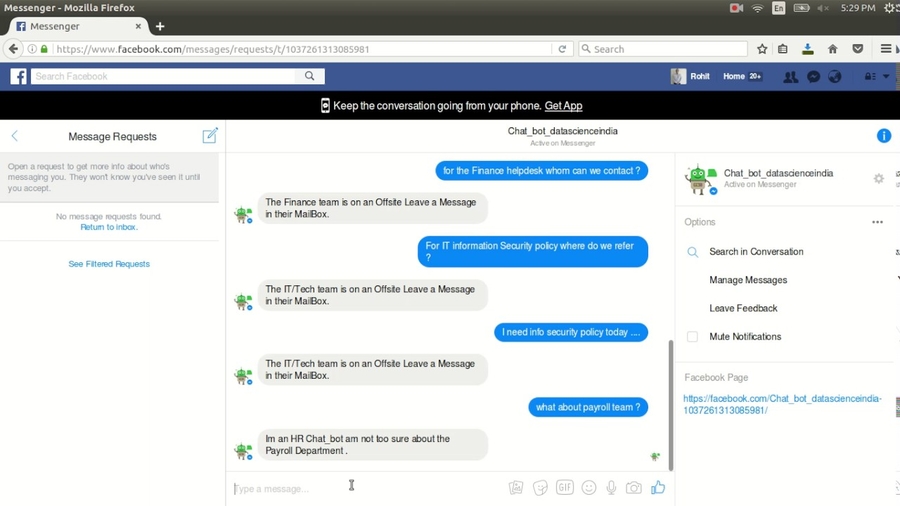Screen dimensions: 900x506
Task: Click the Search Facebook input field
Action: coord(164,76)
